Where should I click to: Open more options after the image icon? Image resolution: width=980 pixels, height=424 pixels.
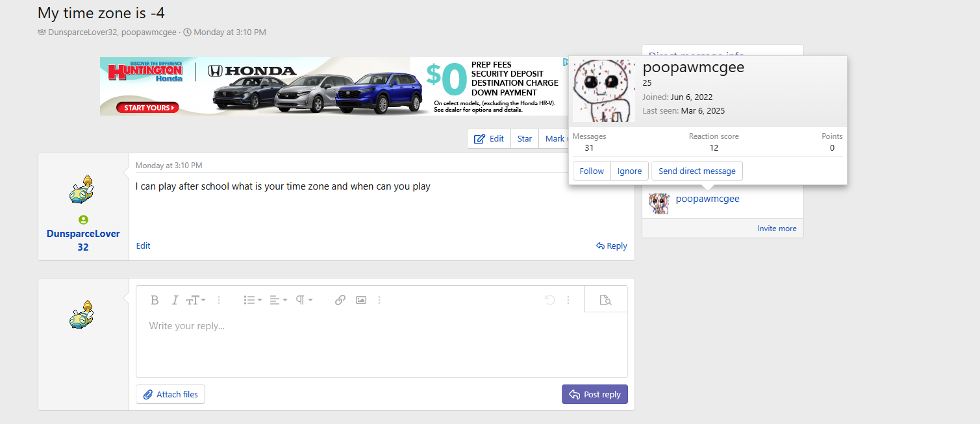379,300
